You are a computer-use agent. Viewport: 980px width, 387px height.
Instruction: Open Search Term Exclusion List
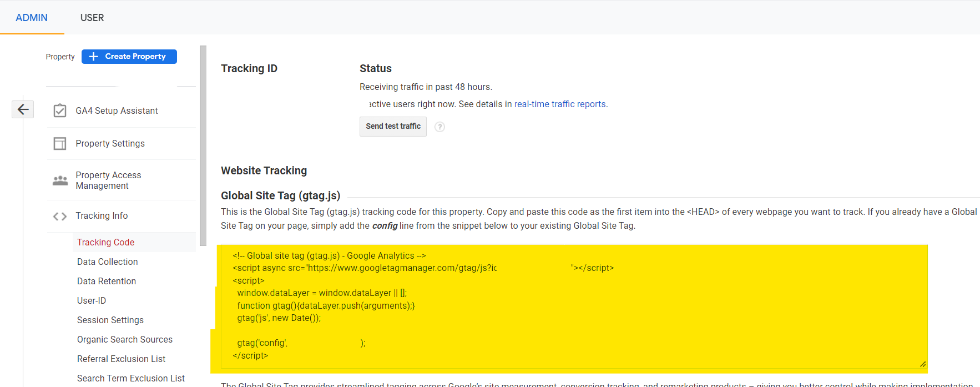131,378
